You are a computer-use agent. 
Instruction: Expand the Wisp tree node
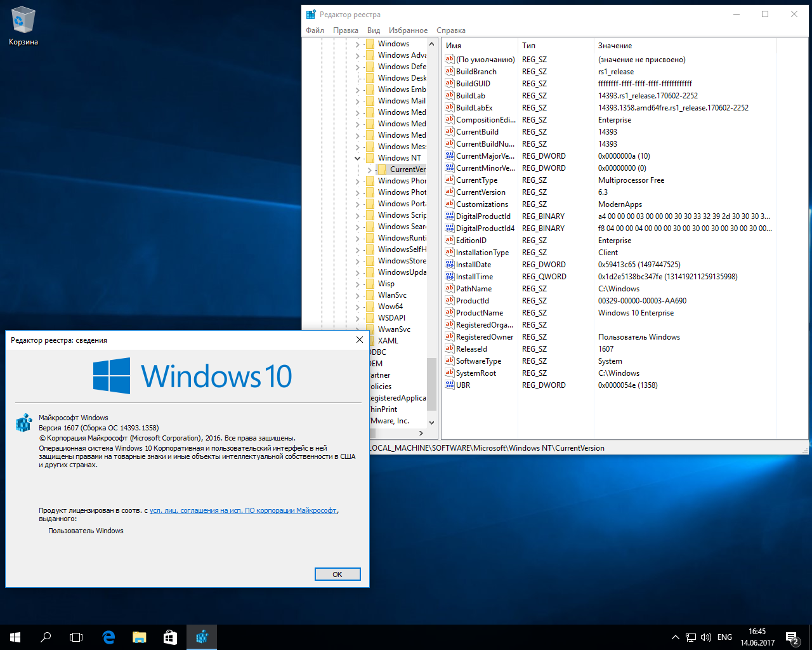(357, 284)
